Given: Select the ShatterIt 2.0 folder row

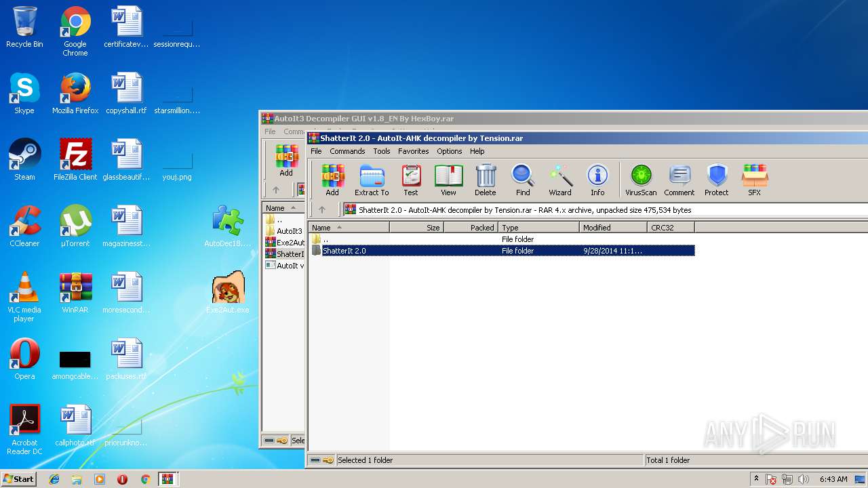Looking at the screenshot, I should coord(502,251).
